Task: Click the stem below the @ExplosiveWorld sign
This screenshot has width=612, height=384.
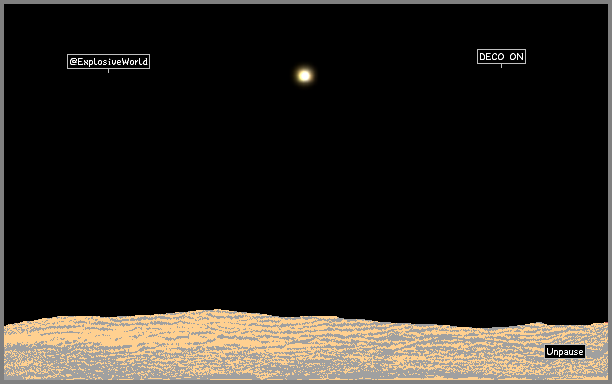Action: (109, 71)
